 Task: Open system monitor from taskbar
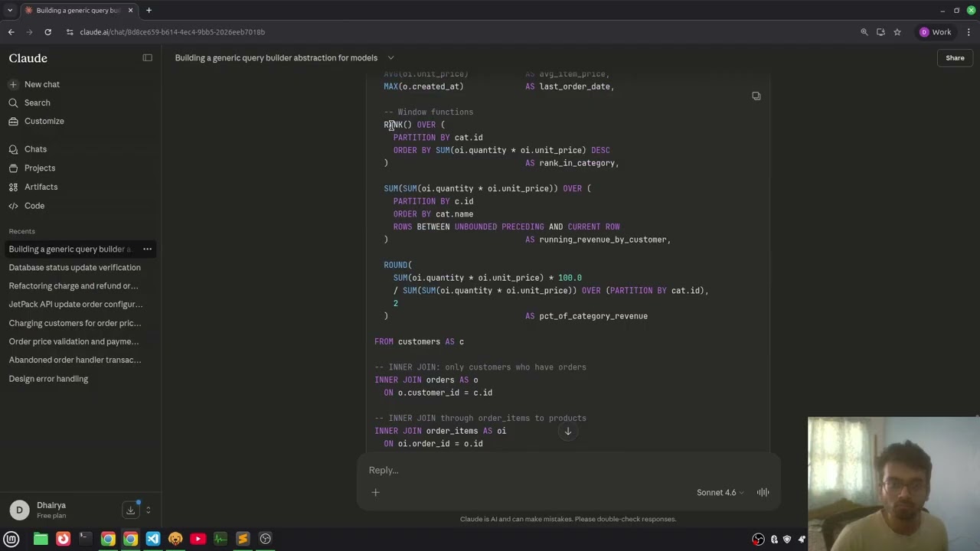[x=220, y=539]
